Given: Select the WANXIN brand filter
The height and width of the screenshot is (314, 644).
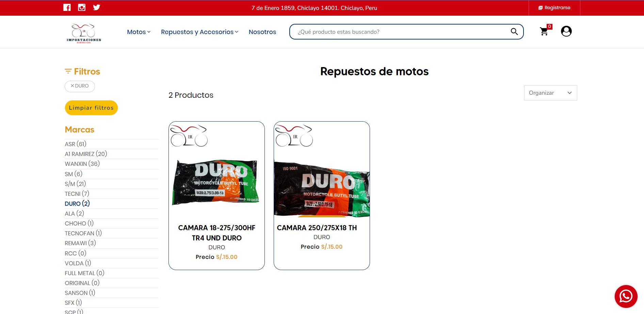Looking at the screenshot, I should coord(82,164).
